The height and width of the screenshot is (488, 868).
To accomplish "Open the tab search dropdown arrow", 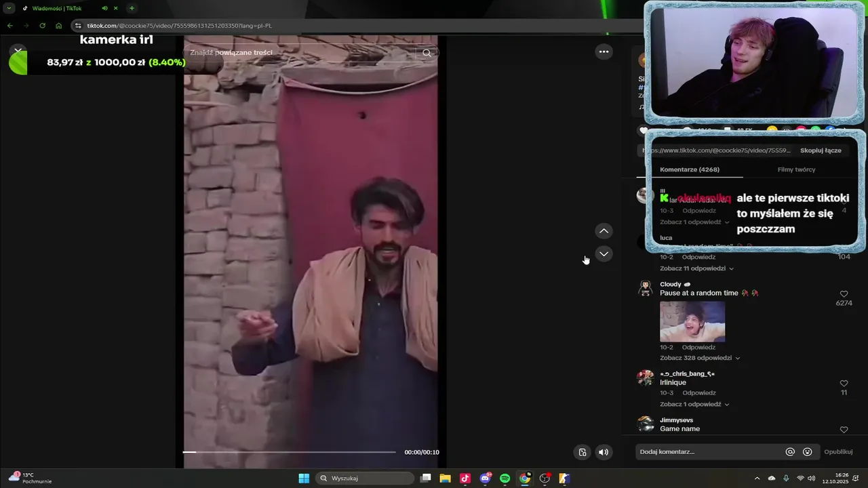I will [9, 8].
